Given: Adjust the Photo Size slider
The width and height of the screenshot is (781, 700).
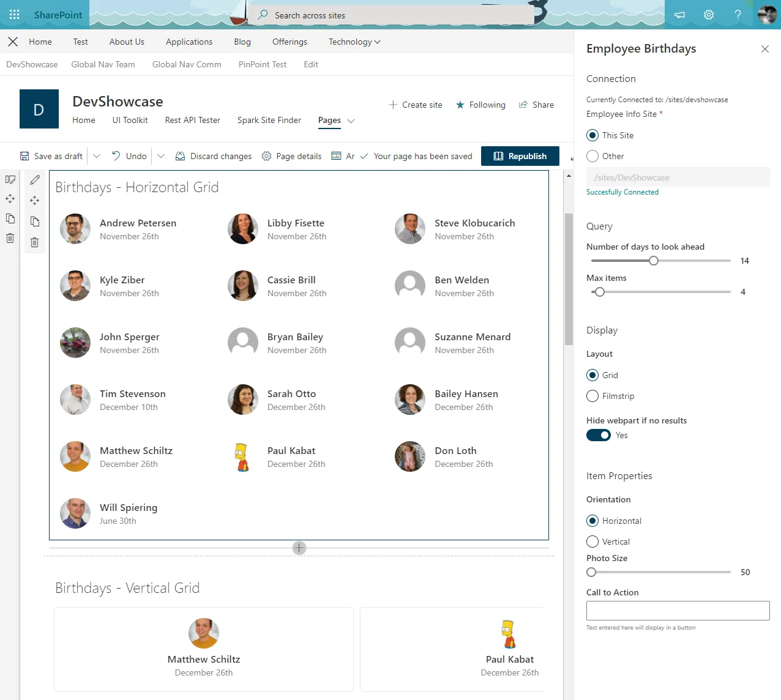Looking at the screenshot, I should click(x=591, y=572).
